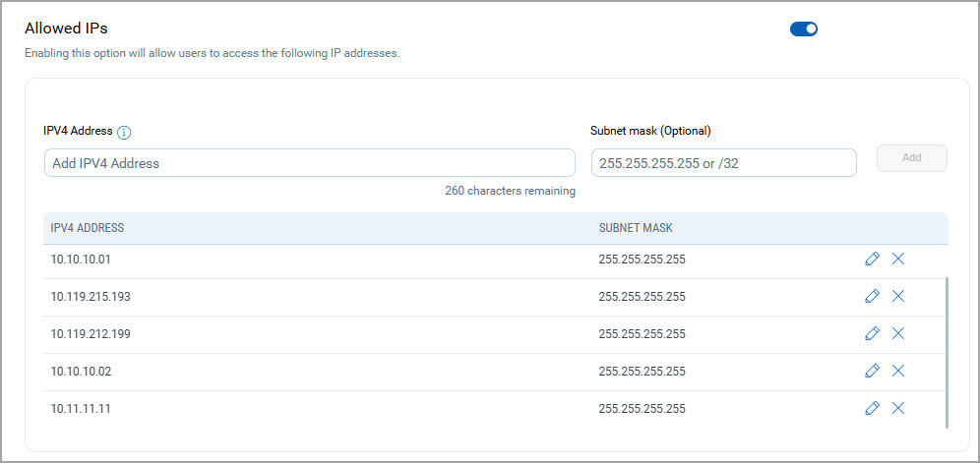Click the Add button
The height and width of the screenshot is (463, 980).
(x=912, y=158)
